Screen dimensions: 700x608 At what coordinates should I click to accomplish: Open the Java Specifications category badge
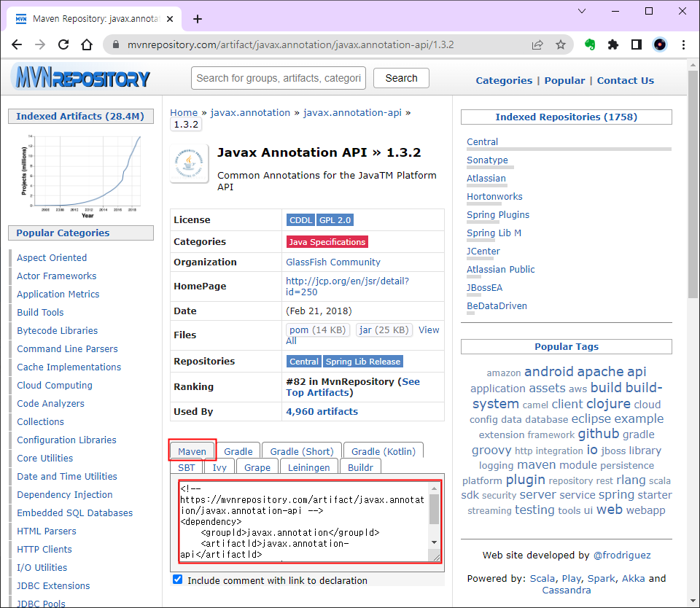tap(327, 242)
